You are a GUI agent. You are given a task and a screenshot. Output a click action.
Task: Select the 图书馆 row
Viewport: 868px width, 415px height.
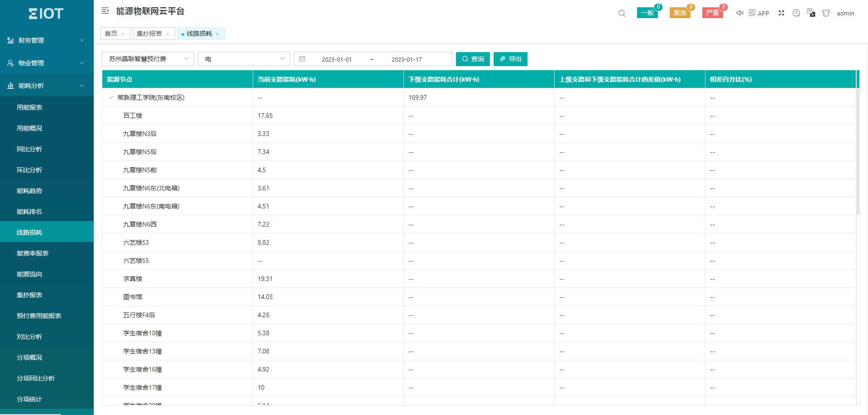click(x=479, y=297)
